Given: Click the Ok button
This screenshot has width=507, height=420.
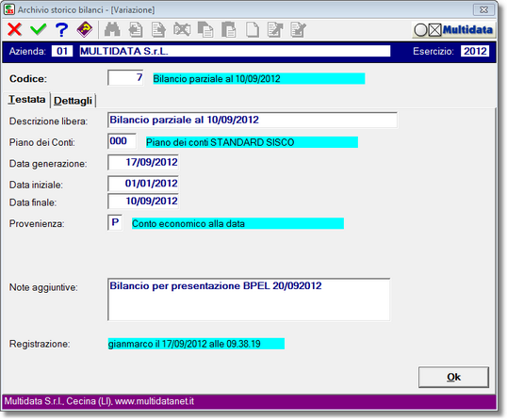Looking at the screenshot, I should (x=453, y=377).
